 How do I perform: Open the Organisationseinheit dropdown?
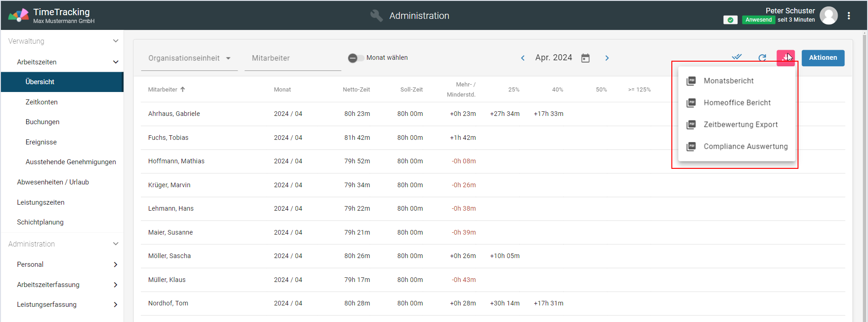pyautogui.click(x=189, y=58)
